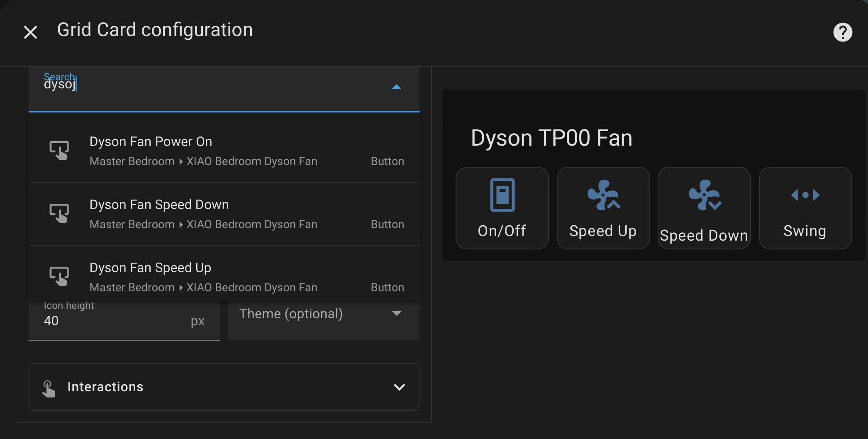Screen dimensions: 868x439
Task: Click the Speed Up fan icon
Action: 603,195
